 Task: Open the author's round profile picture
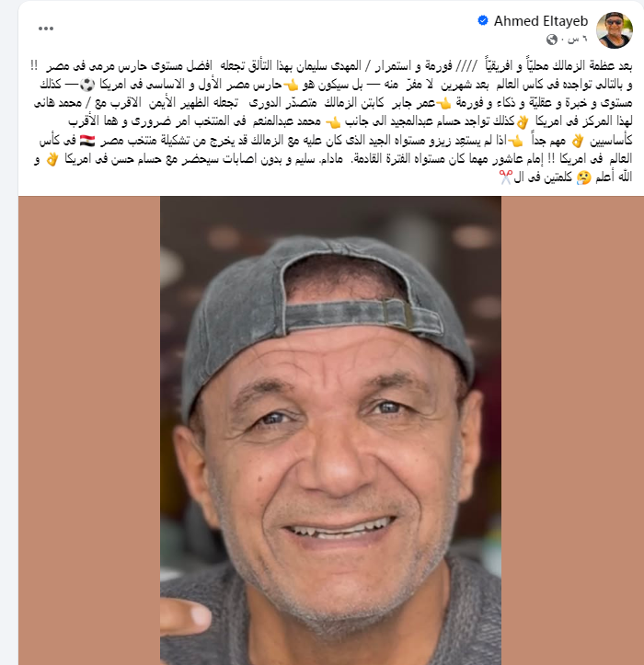tap(615, 30)
